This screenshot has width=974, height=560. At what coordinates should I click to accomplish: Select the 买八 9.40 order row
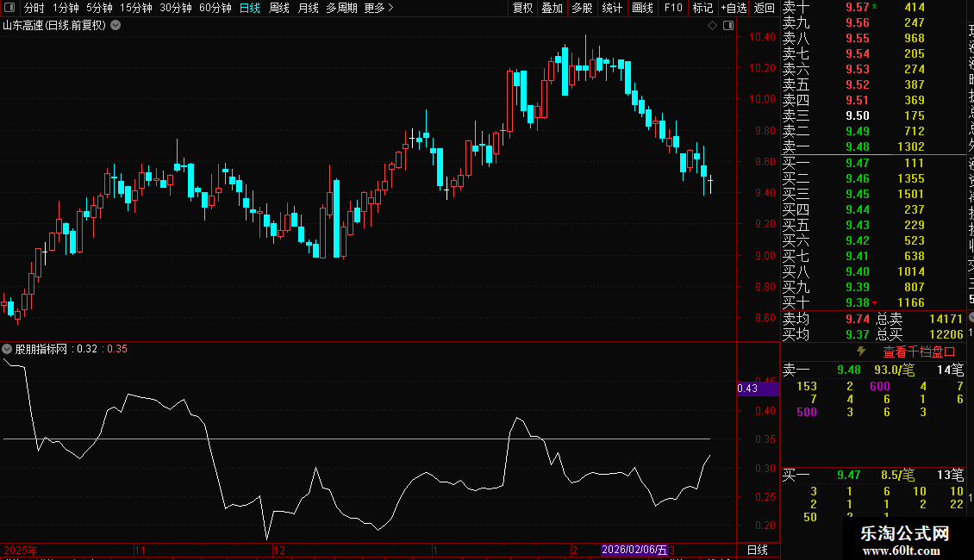[873, 271]
